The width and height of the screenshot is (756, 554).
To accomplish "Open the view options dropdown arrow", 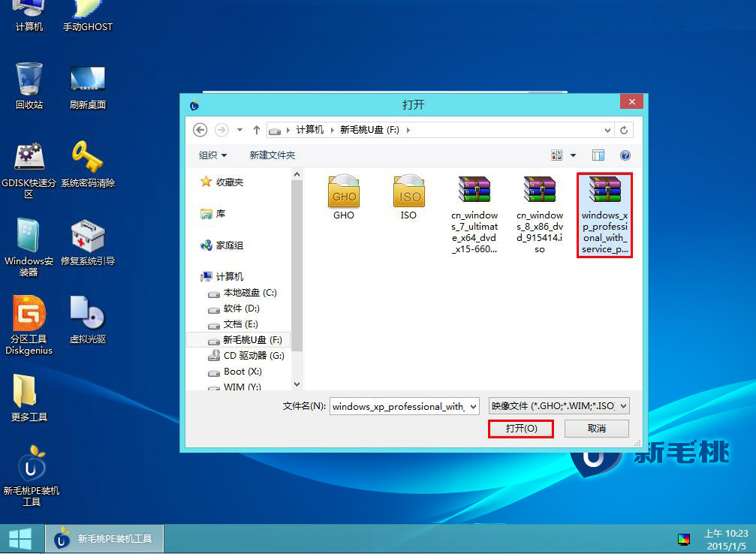I will pos(574,155).
